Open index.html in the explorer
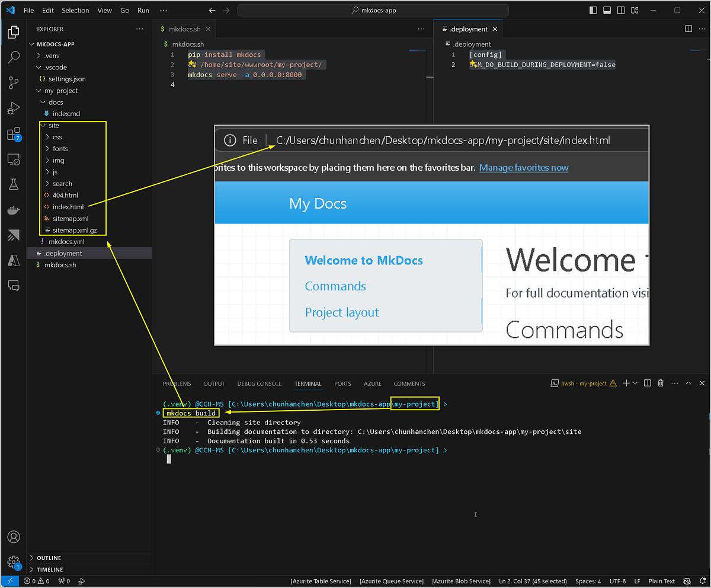 (68, 207)
